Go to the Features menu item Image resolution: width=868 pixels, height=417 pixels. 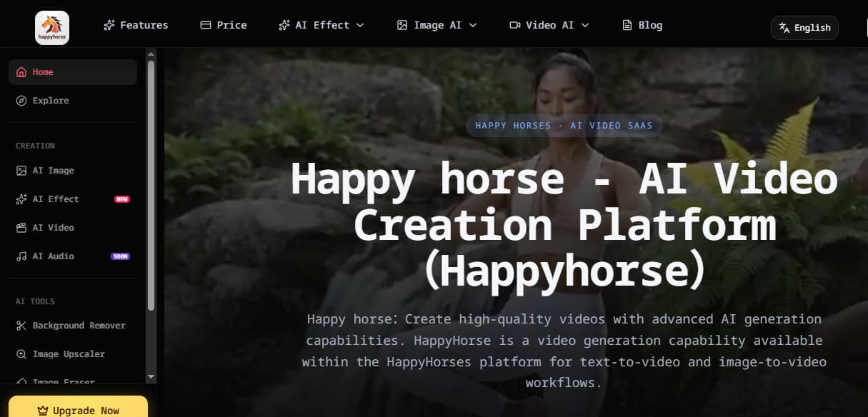pos(136,24)
